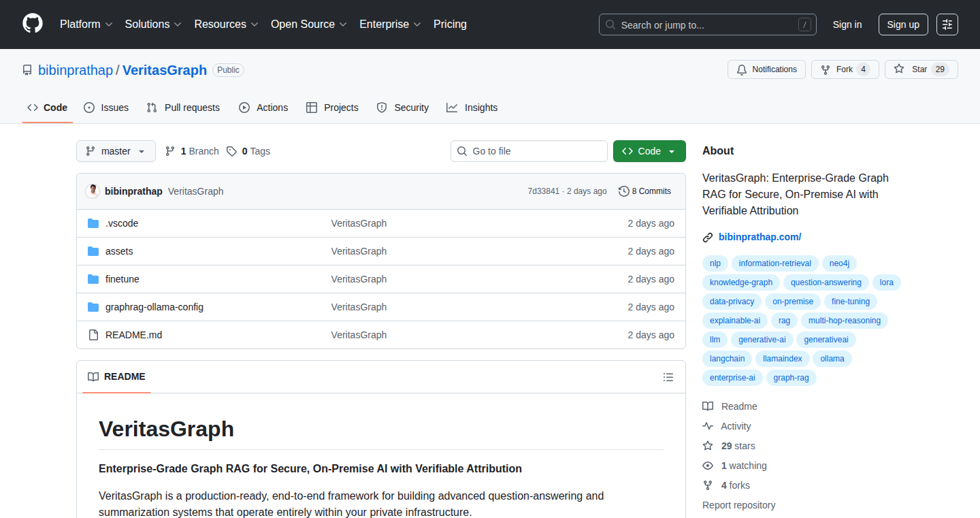Open the green Code dropdown button
This screenshot has width=980, height=518.
pyautogui.click(x=649, y=151)
